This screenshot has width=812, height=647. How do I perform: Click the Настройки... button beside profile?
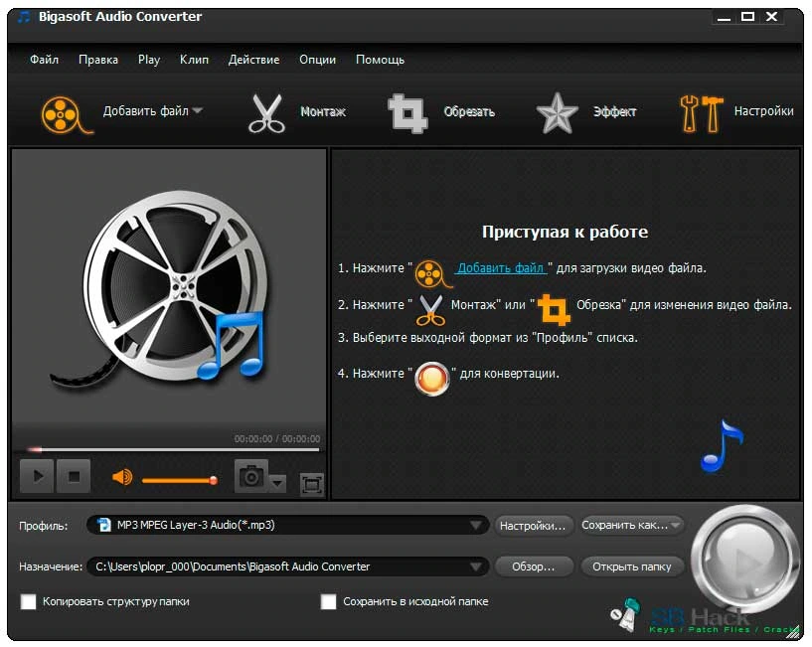click(533, 526)
